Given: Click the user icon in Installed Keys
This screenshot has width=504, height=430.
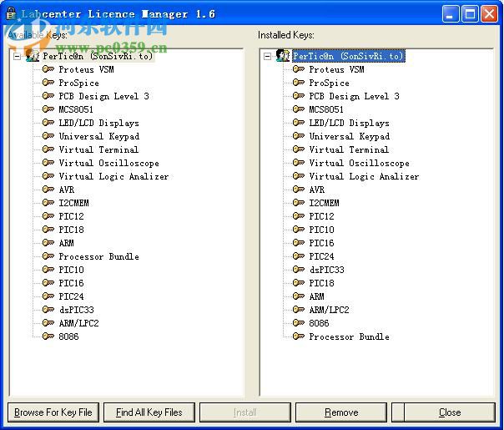Looking at the screenshot, I should (283, 56).
